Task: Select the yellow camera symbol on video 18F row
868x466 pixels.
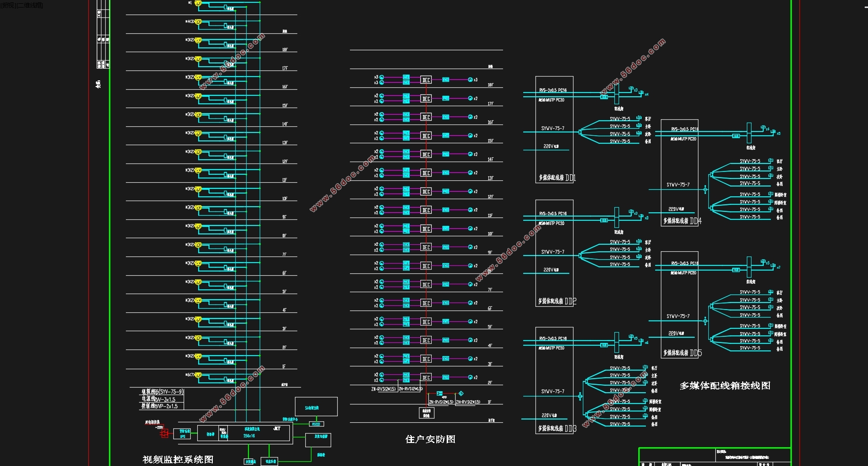Action: coord(198,40)
